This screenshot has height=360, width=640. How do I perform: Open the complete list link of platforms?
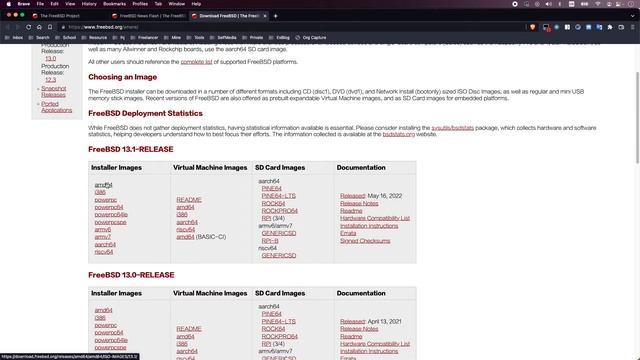click(x=196, y=62)
